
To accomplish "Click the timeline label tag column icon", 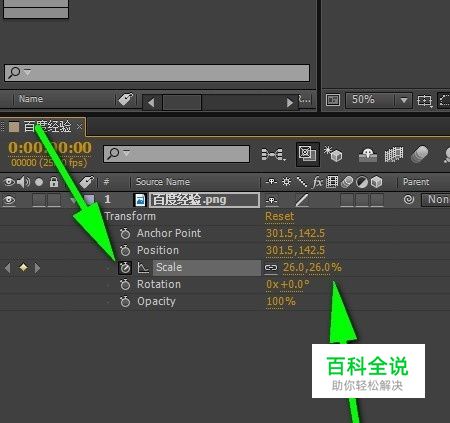I will point(87,182).
